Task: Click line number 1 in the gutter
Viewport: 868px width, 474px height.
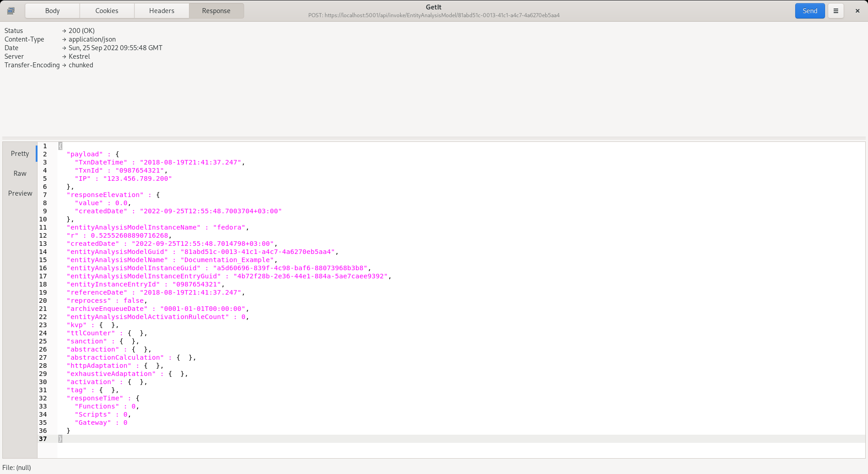Action: click(45, 146)
